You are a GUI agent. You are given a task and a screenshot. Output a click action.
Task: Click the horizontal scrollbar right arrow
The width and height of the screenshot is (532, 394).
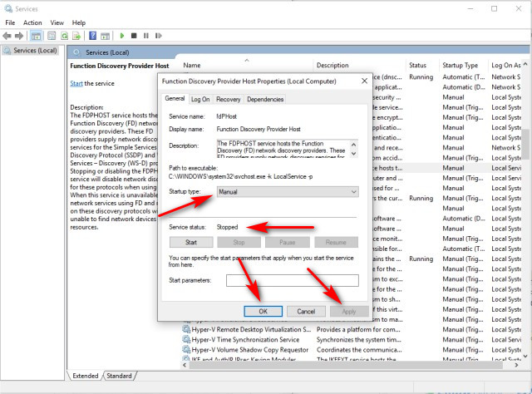coord(516,365)
